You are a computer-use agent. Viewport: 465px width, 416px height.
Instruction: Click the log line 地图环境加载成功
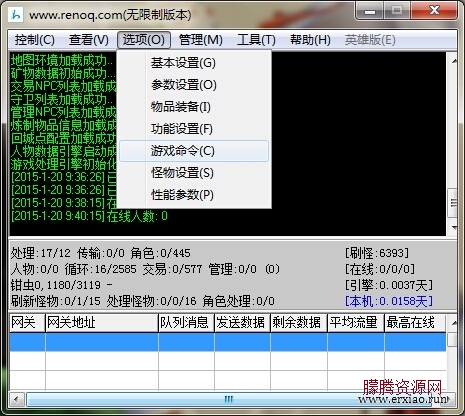(x=62, y=60)
